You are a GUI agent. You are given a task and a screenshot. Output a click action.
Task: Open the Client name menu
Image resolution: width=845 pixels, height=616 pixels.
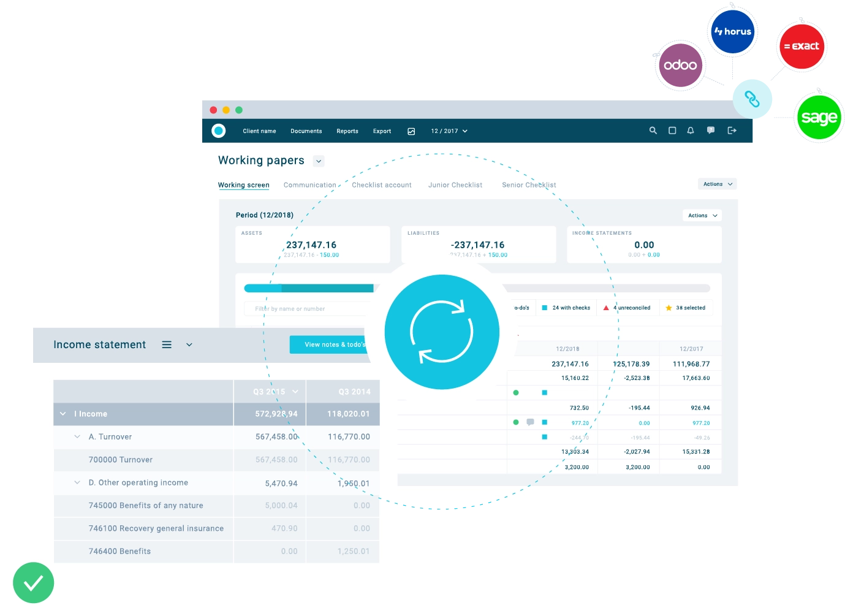point(259,131)
